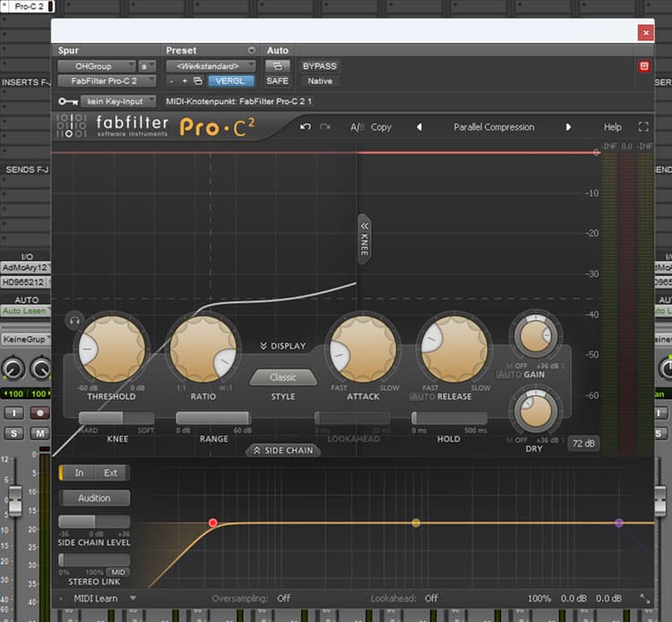
Task: Toggle the VERGL compare button
Action: tap(231, 81)
